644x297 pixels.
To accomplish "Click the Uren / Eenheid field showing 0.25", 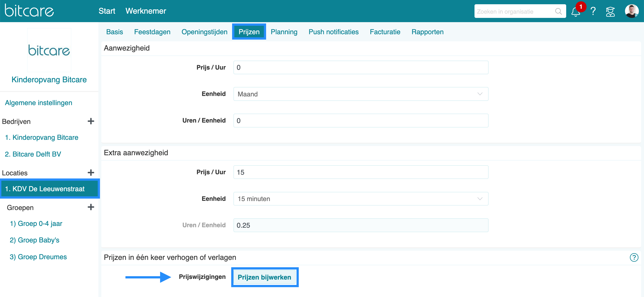I will coord(361,225).
